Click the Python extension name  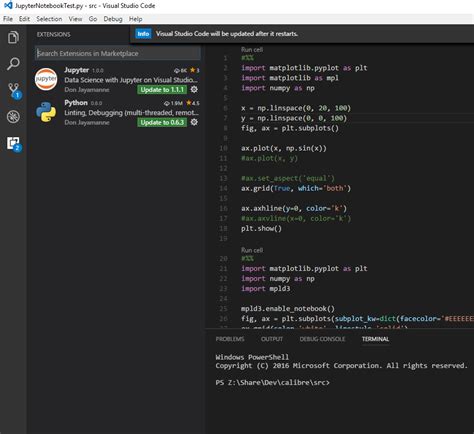[76, 103]
